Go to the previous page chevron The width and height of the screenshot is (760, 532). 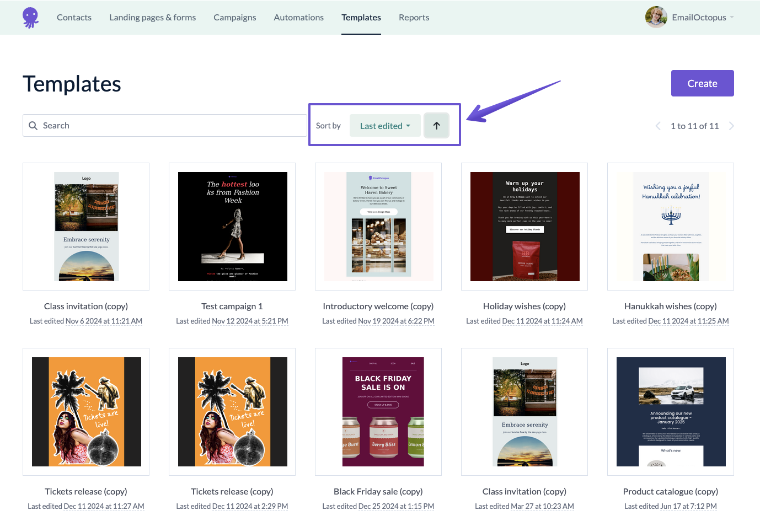point(658,126)
